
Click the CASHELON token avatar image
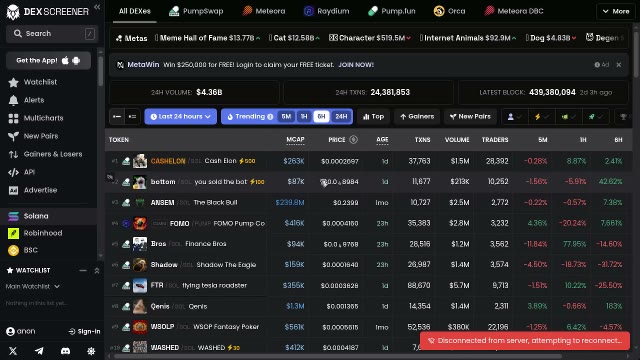(x=140, y=161)
